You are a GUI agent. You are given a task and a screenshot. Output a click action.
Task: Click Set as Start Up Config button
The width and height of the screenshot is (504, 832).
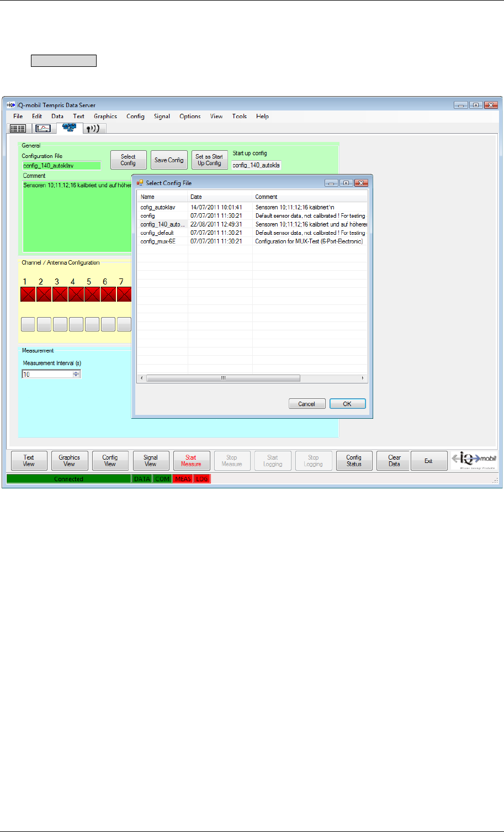click(209, 160)
